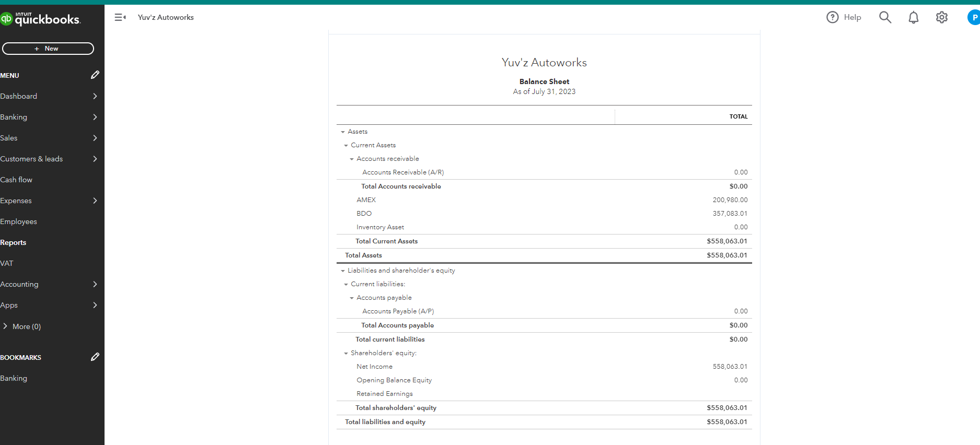Click the As of July 31, 2023 date
980x445 pixels.
[544, 91]
